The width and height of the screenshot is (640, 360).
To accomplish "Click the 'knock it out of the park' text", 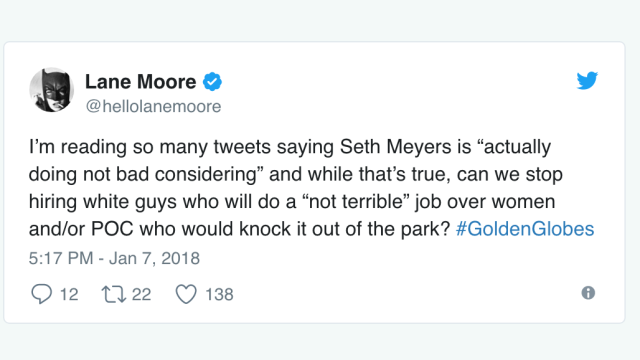I will (x=344, y=229).
